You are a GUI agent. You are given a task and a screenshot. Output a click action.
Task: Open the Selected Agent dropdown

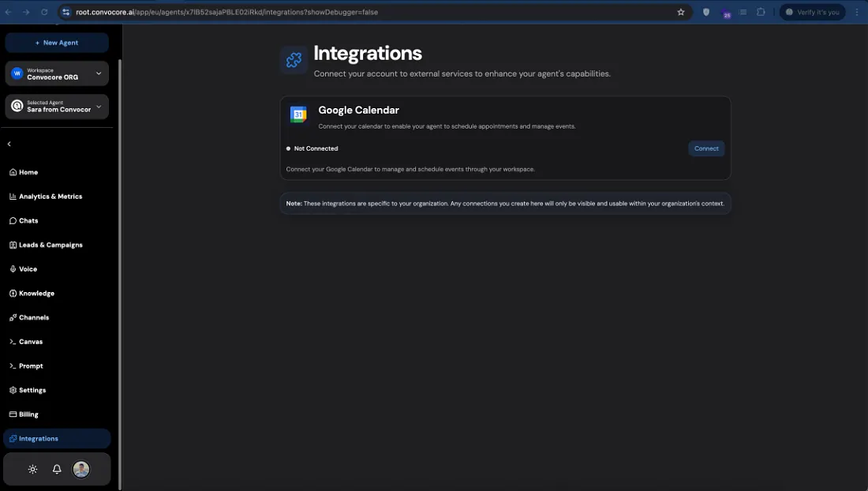click(x=57, y=107)
